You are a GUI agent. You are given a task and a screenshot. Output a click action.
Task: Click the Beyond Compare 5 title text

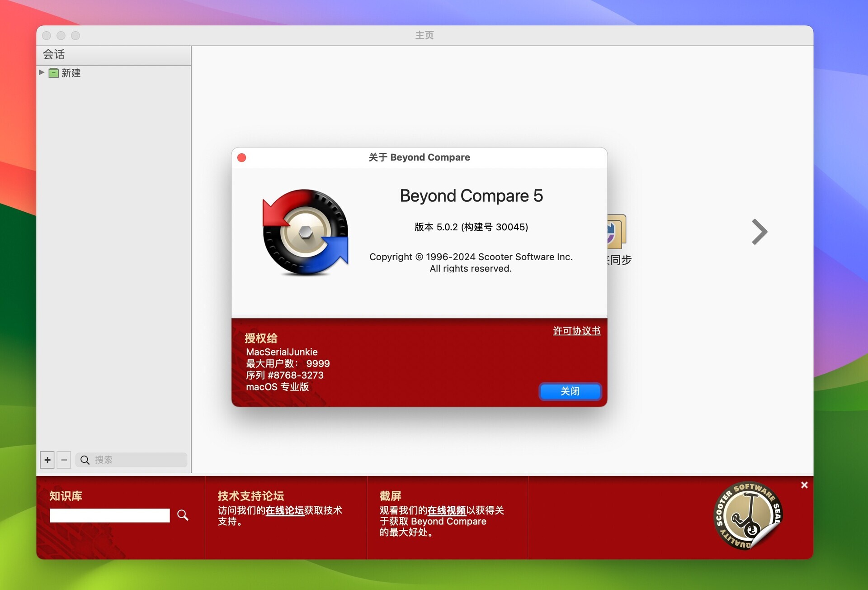tap(471, 196)
